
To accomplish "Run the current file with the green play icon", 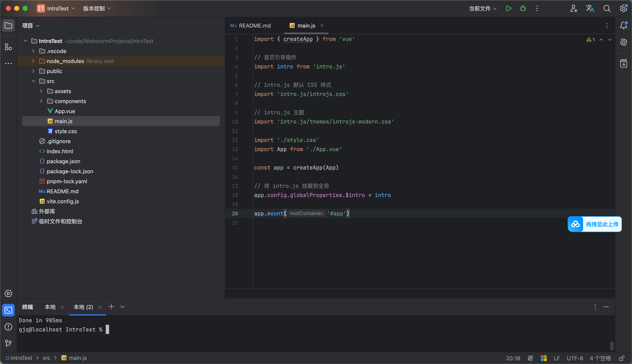I will (x=508, y=9).
